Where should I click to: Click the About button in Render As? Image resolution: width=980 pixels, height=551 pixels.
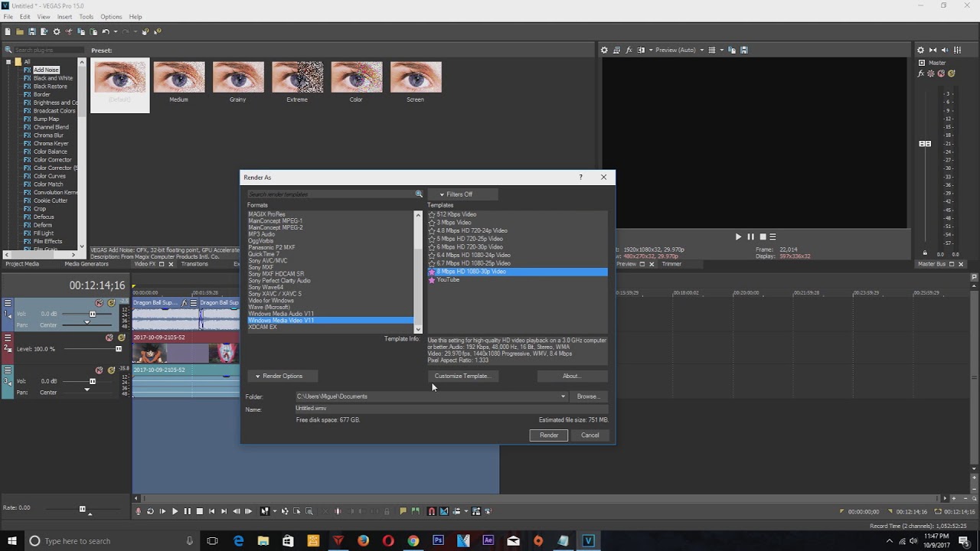pos(571,376)
